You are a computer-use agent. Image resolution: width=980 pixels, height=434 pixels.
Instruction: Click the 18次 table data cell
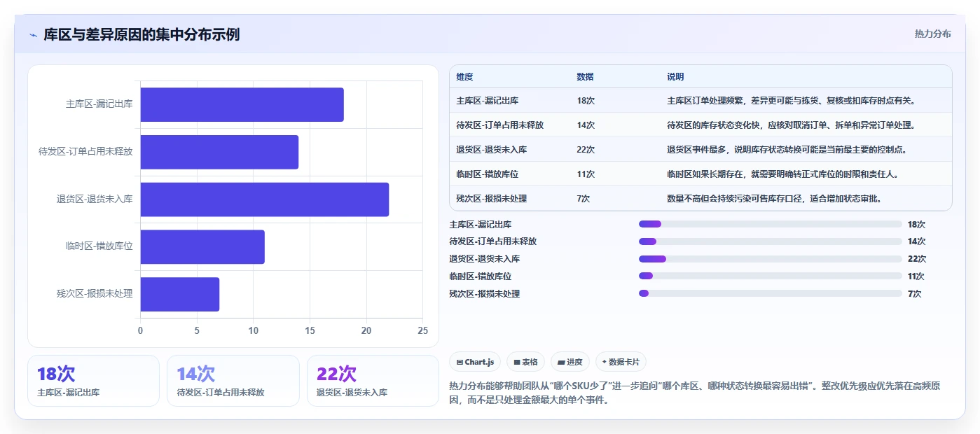586,101
